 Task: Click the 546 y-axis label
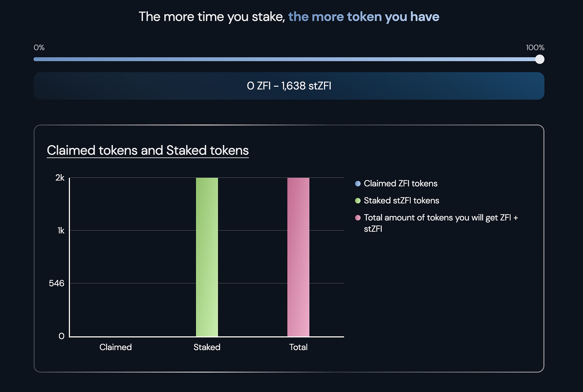click(x=56, y=283)
